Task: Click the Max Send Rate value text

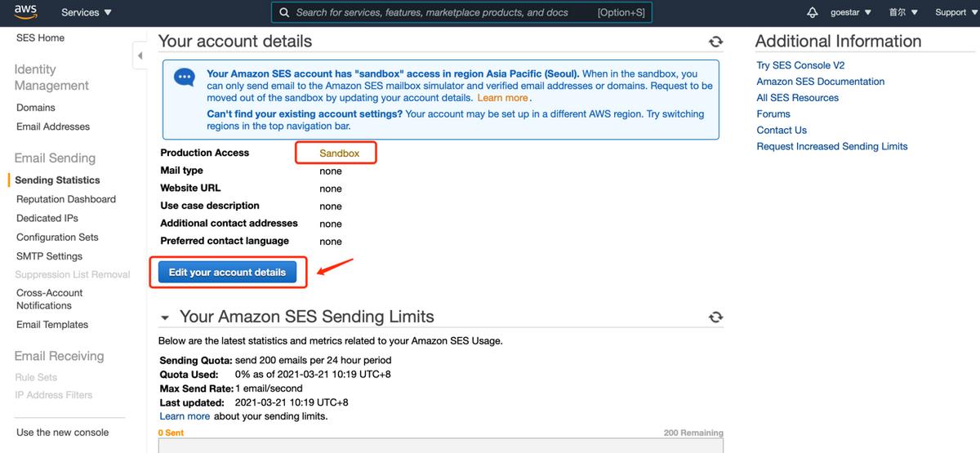Action: [269, 389]
